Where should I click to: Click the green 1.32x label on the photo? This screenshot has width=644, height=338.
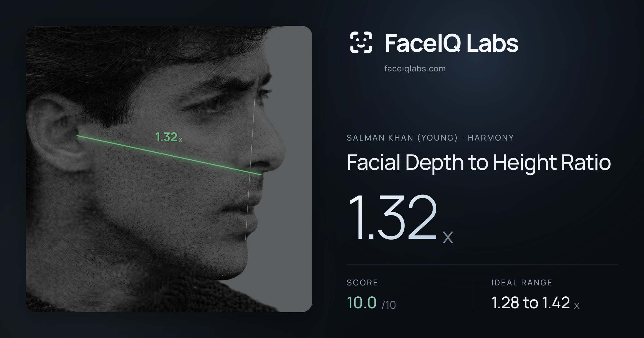(x=169, y=137)
